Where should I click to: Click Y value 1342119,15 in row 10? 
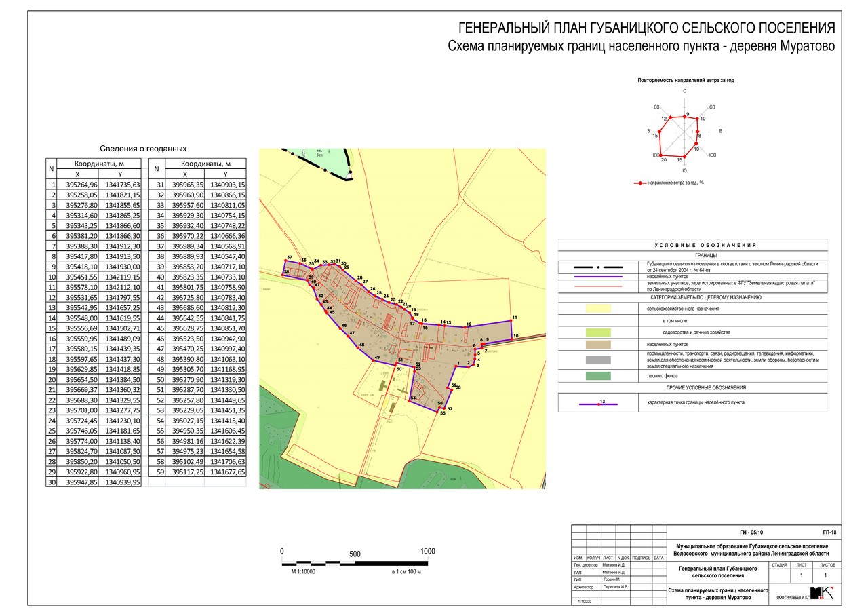point(123,277)
